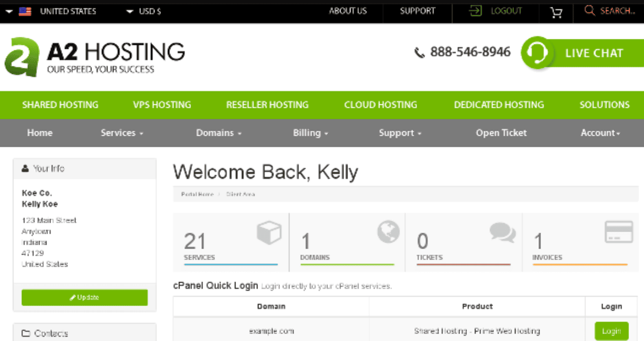Image resolution: width=644 pixels, height=341 pixels.
Task: Click the Services cube icon
Action: 268,232
